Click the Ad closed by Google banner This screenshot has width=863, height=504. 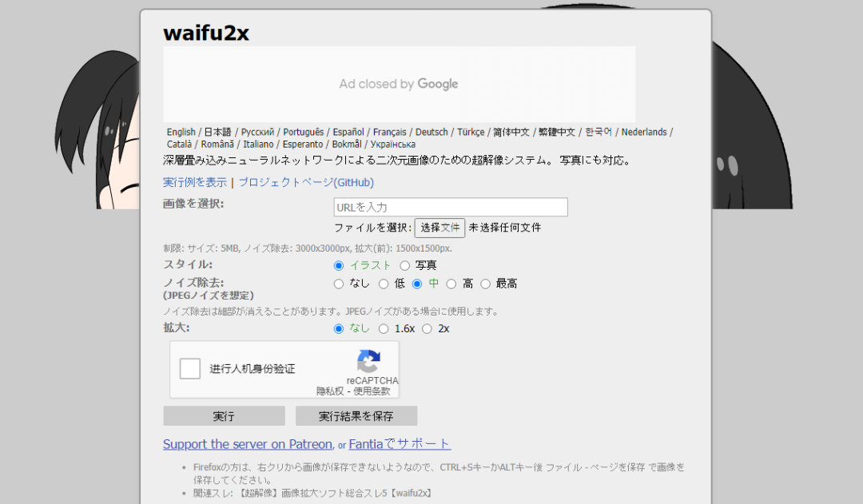pyautogui.click(x=399, y=84)
